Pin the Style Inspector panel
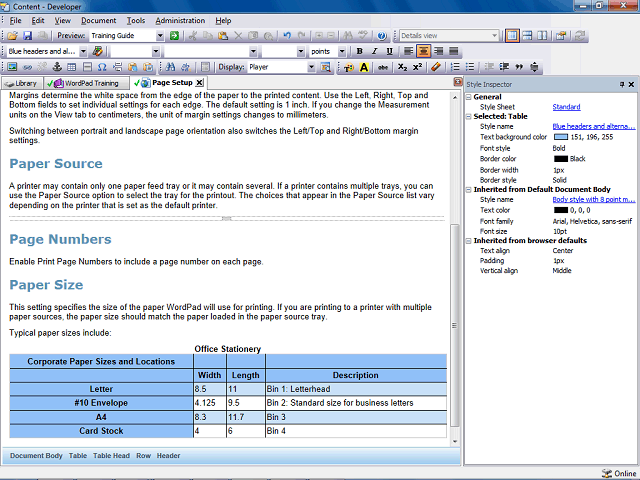 click(x=622, y=84)
